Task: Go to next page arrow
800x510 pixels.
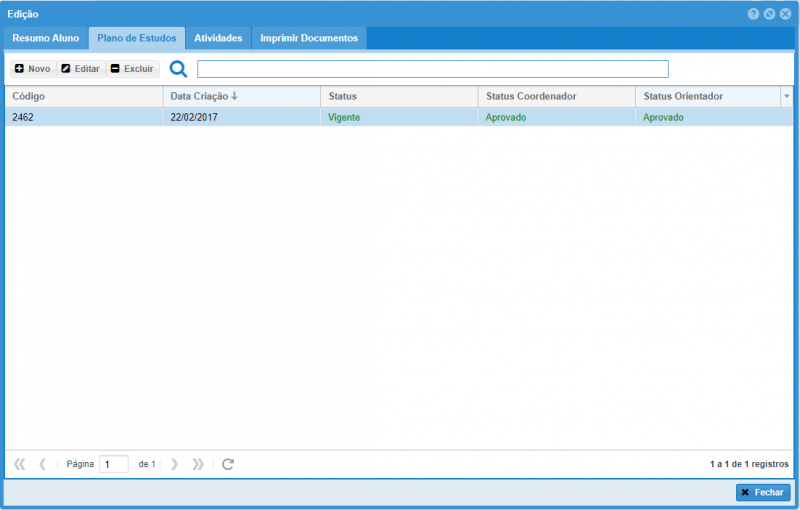Action: (x=175, y=464)
